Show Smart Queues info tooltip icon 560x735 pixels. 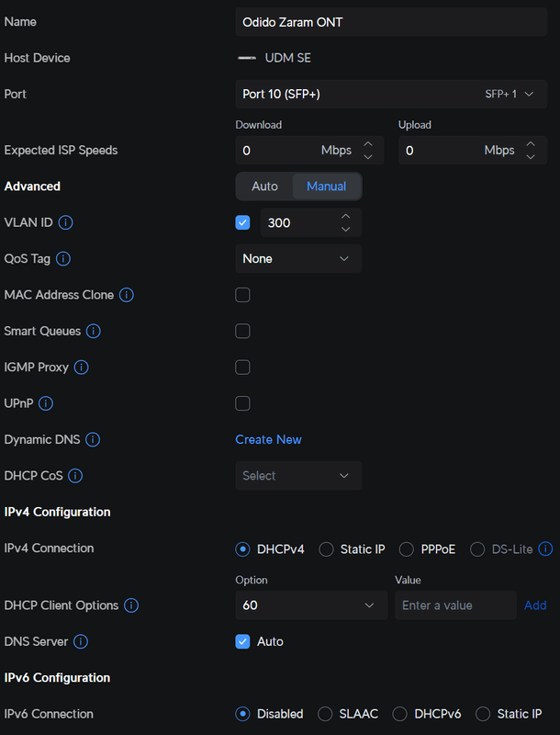94,331
